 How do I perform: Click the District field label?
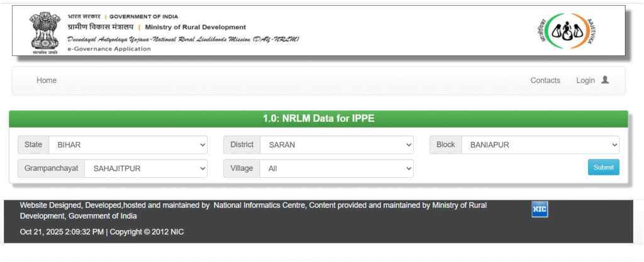(241, 145)
